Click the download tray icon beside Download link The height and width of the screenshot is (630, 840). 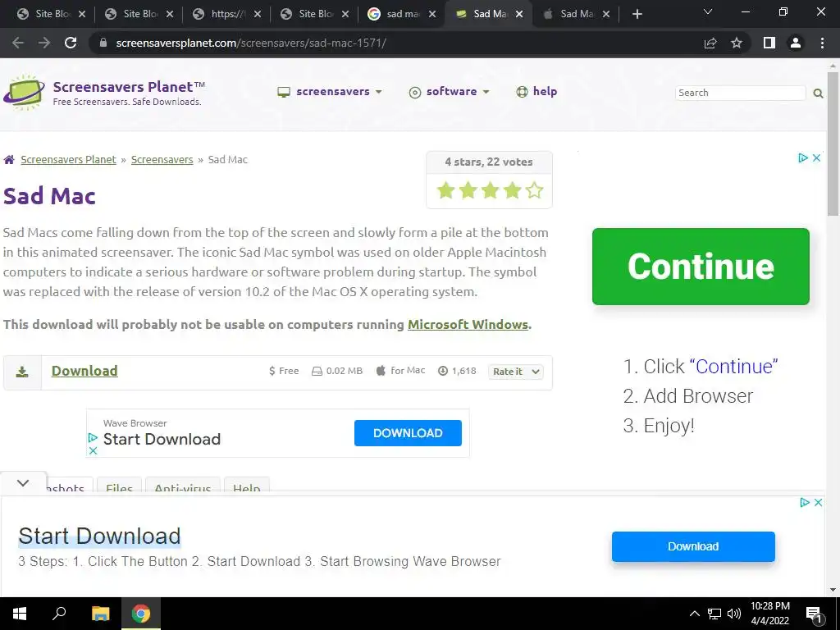22,372
